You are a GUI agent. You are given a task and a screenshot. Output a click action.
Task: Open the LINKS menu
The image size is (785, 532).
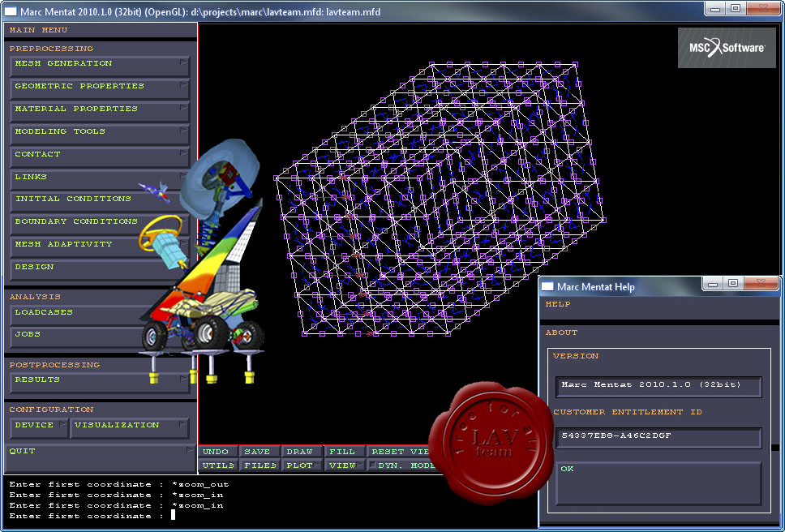[100, 179]
